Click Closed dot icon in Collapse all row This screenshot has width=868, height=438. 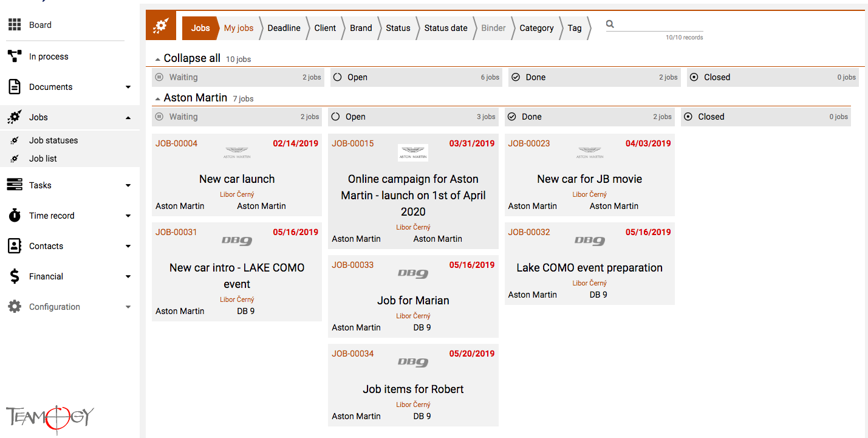pyautogui.click(x=694, y=77)
